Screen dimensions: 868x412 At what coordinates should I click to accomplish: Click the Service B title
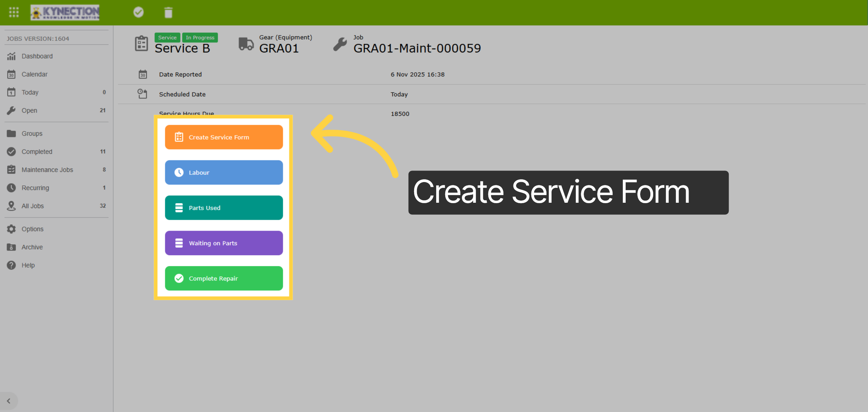coord(182,49)
